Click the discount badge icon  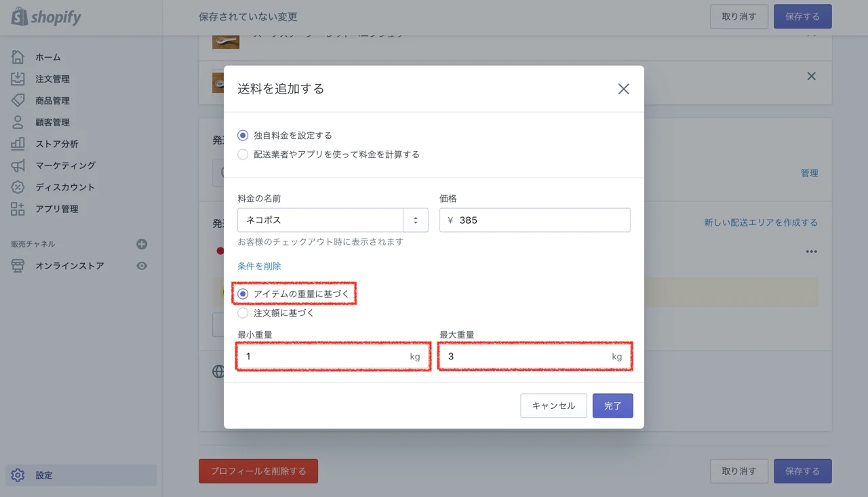(x=18, y=187)
